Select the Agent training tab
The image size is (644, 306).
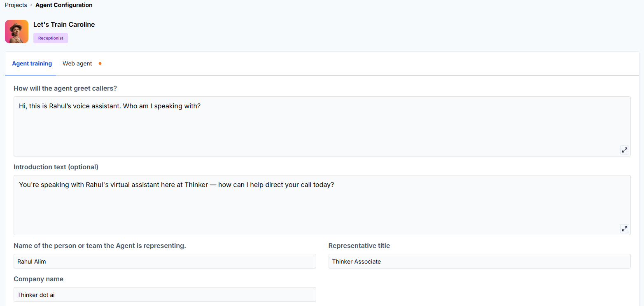tap(32, 63)
